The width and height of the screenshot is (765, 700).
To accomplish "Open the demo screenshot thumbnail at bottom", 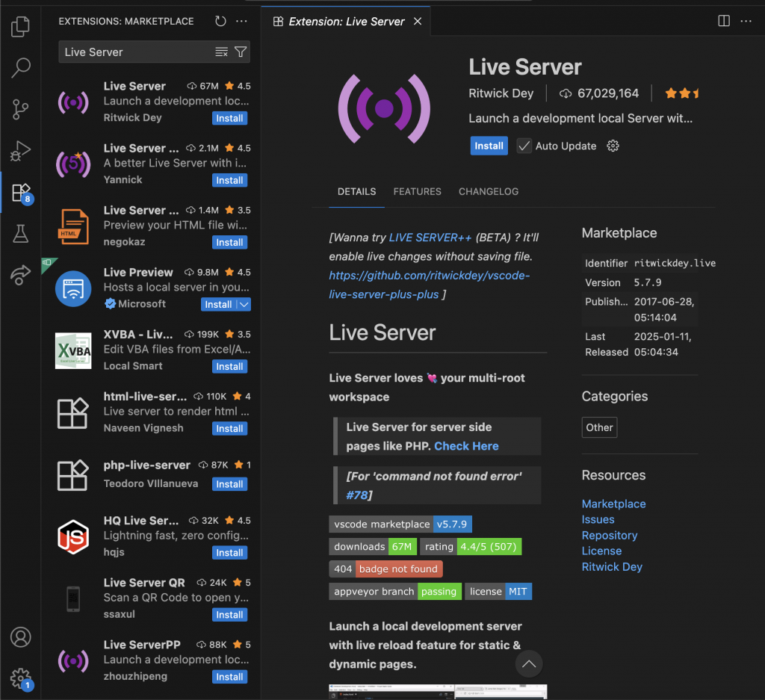I will point(438,692).
